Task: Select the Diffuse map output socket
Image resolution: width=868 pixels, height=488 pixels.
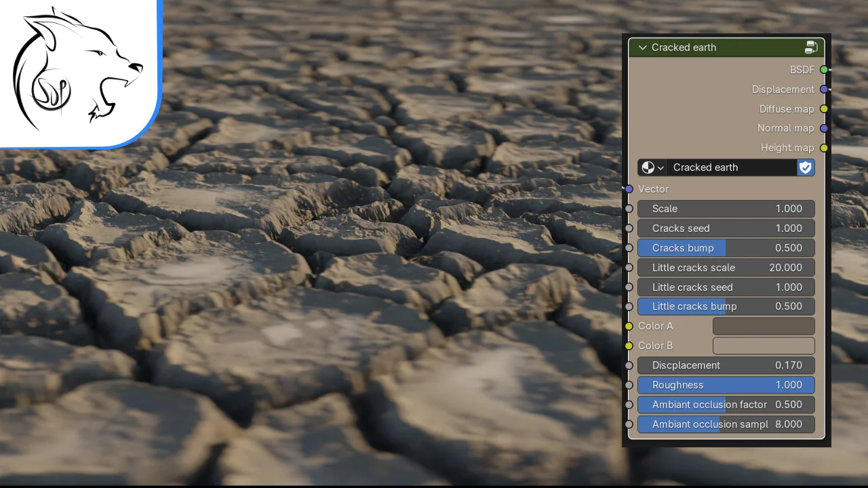Action: (x=825, y=109)
